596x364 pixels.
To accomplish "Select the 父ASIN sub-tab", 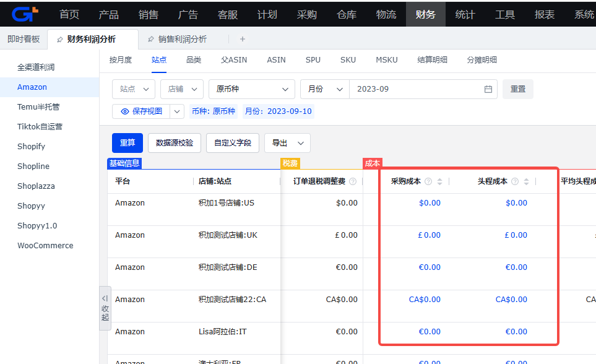I will (234, 59).
